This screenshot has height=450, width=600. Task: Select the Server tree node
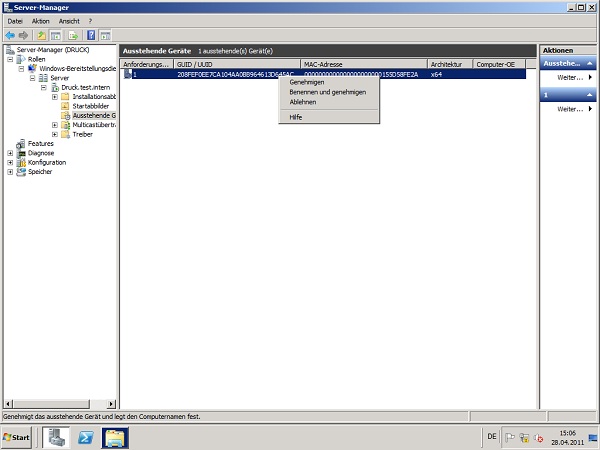point(60,78)
